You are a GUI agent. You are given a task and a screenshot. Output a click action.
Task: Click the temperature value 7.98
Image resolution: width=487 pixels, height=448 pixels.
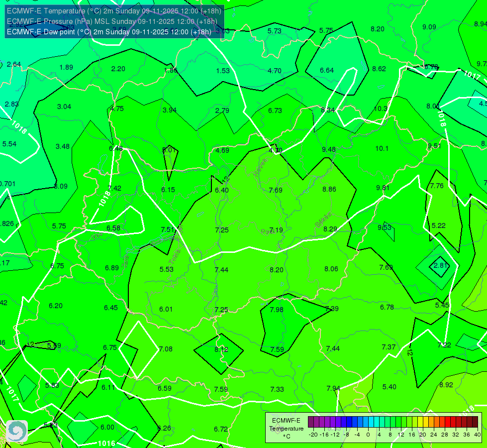277,310
